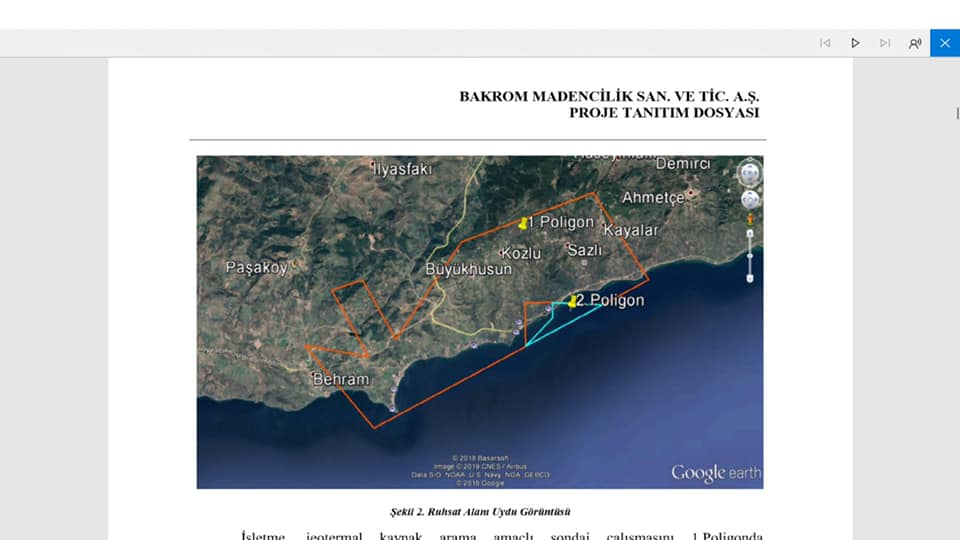Click the compass look-around control on map

tap(749, 173)
